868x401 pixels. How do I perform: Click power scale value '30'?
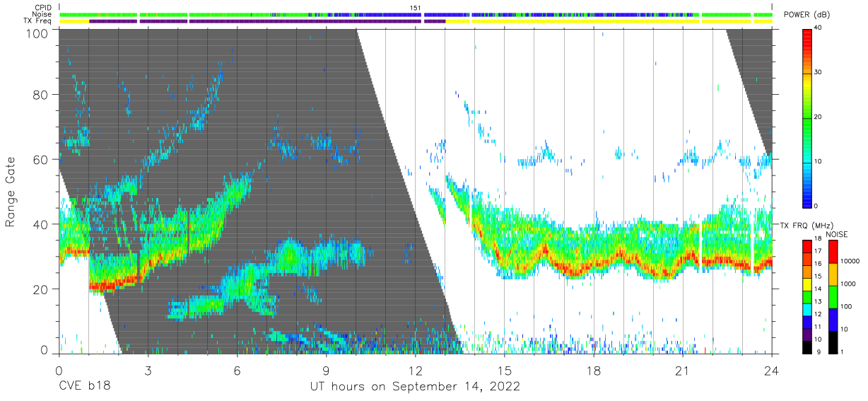tap(817, 73)
